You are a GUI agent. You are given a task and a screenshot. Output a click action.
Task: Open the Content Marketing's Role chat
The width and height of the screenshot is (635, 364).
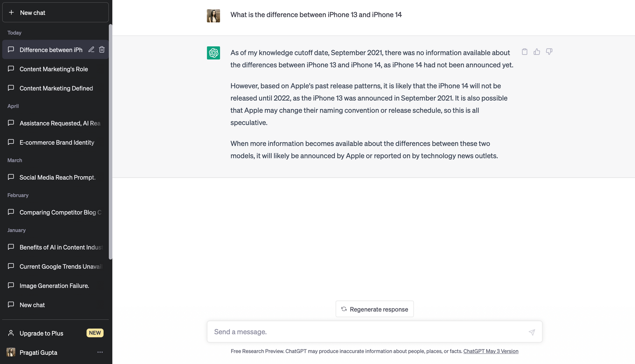(x=54, y=69)
